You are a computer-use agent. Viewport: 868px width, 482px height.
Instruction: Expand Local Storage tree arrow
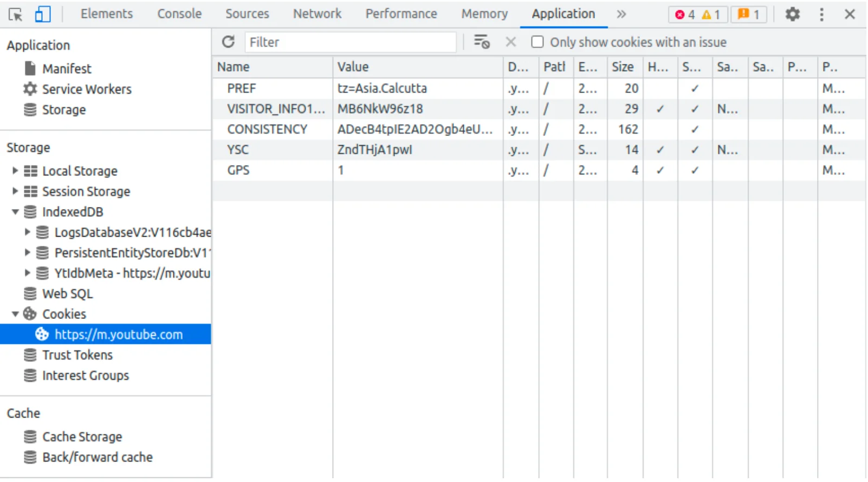pyautogui.click(x=15, y=171)
